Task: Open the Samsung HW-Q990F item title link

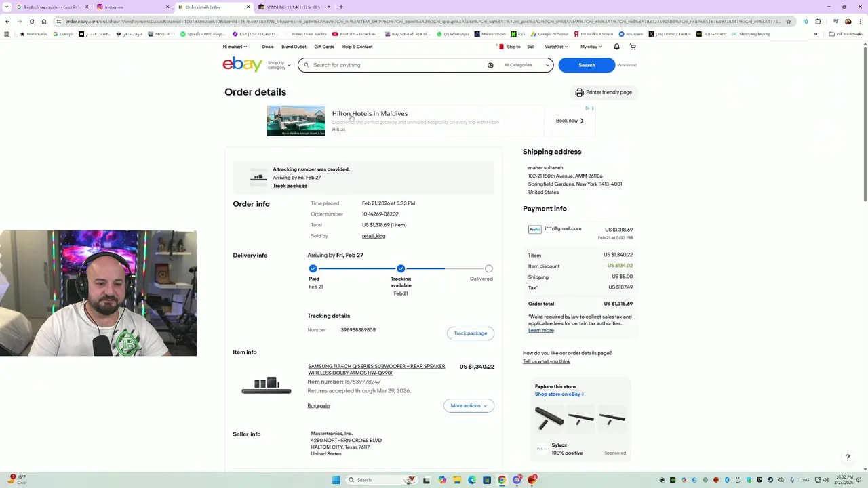Action: point(376,369)
